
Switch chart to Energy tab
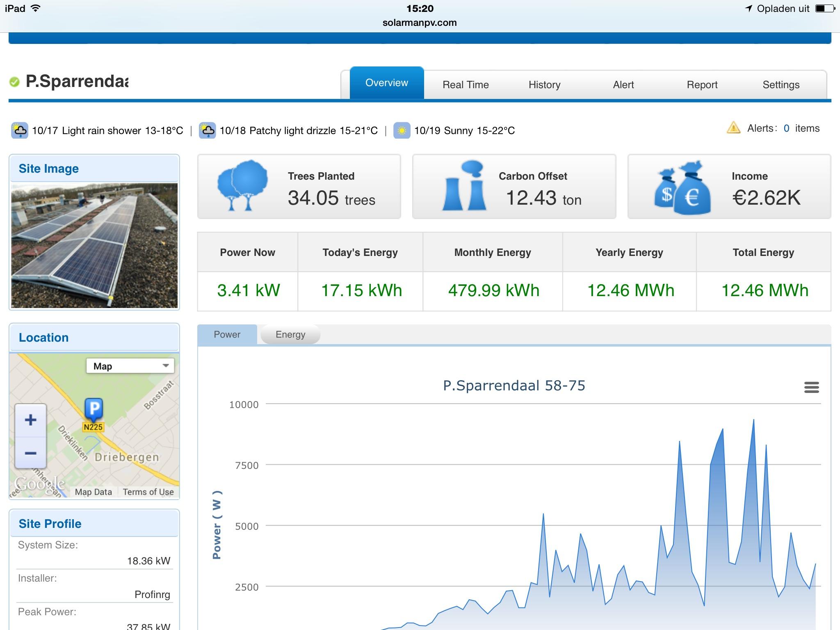tap(290, 334)
